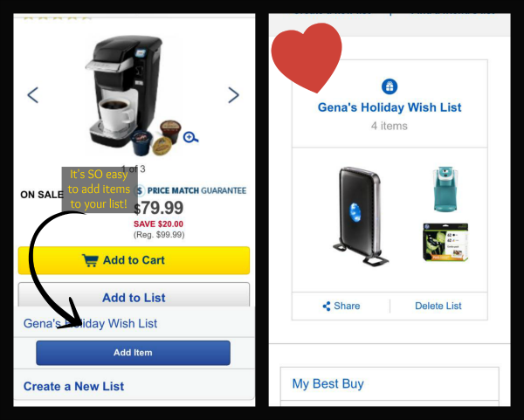Click the Price Match Guarantee dollar badge
This screenshot has height=420, width=524.
coord(140,190)
